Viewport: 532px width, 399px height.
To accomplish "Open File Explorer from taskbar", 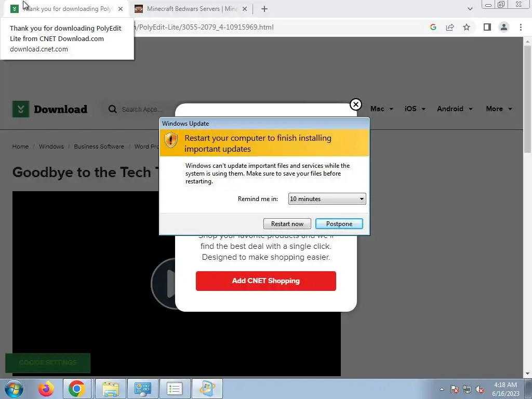I will [111, 389].
